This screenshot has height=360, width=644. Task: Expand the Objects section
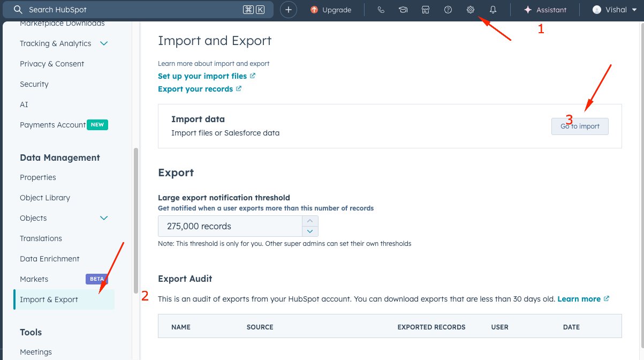(104, 218)
